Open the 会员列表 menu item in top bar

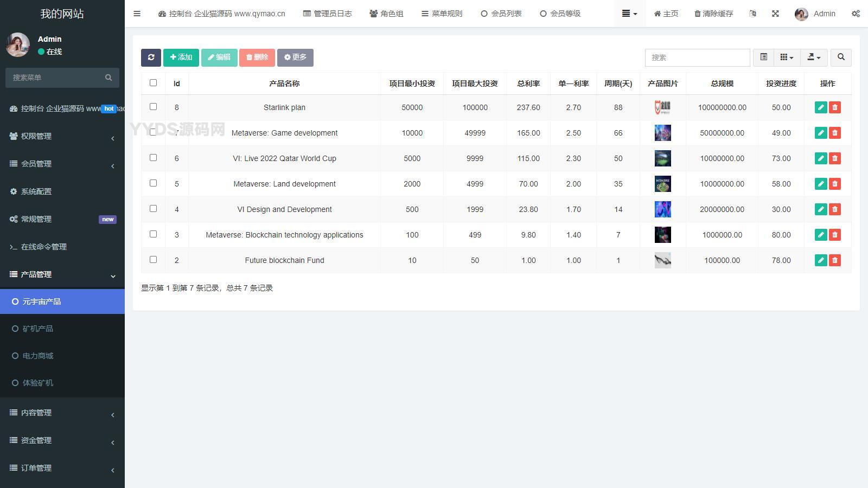click(x=501, y=14)
